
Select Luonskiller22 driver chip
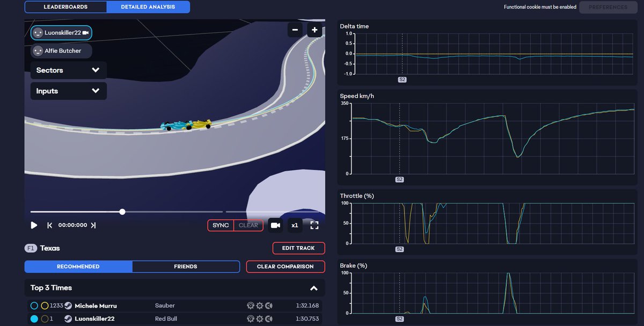pos(61,33)
